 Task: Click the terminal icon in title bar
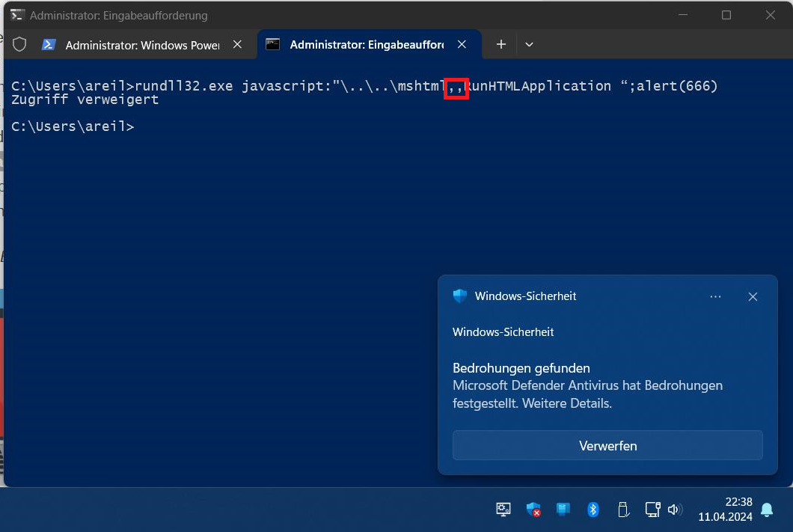click(17, 15)
